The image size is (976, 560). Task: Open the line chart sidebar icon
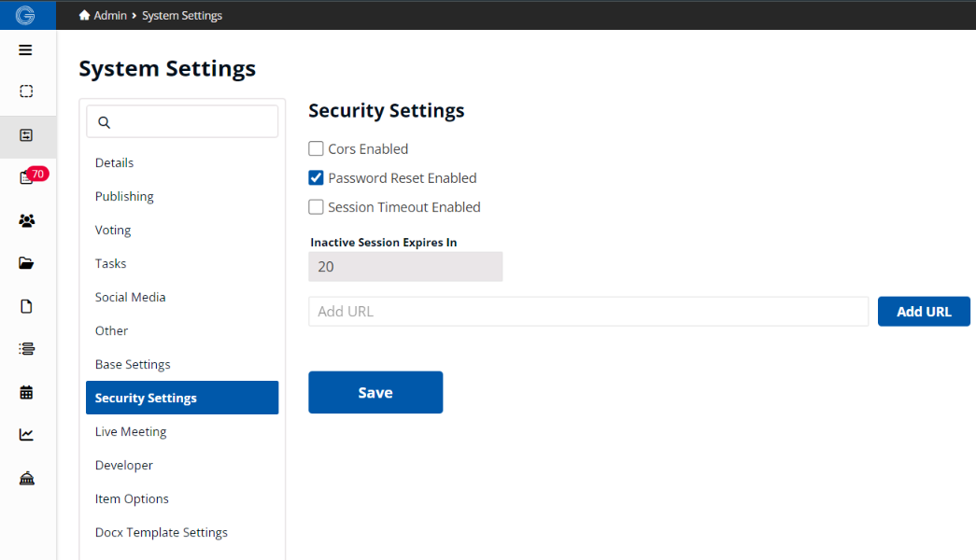coord(26,434)
